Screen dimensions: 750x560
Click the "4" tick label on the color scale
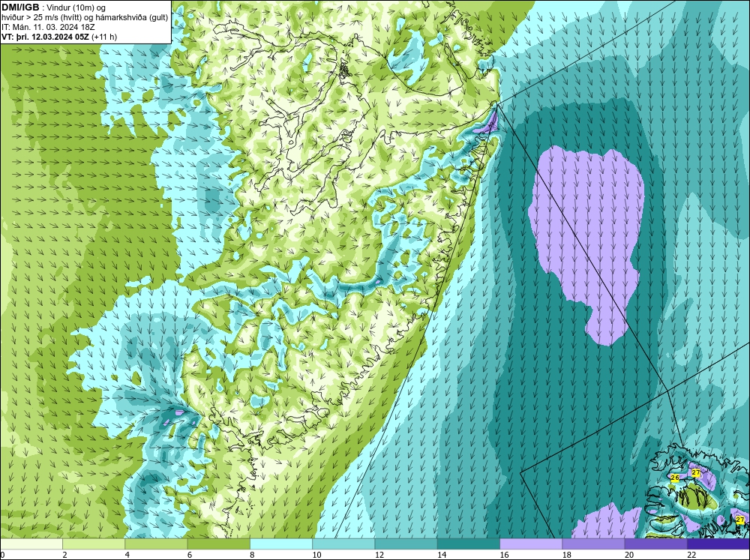(x=127, y=555)
